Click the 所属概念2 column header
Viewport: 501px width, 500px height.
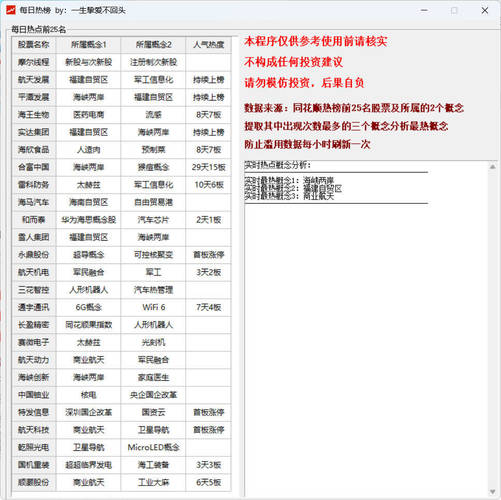[x=153, y=45]
